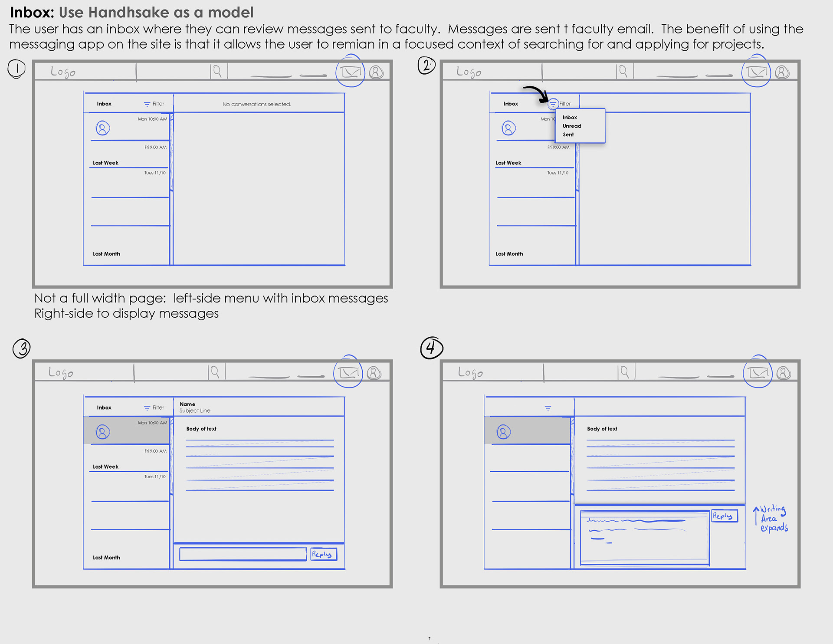Click the Inbox heading in wireframe 3
The image size is (833, 644).
click(104, 408)
